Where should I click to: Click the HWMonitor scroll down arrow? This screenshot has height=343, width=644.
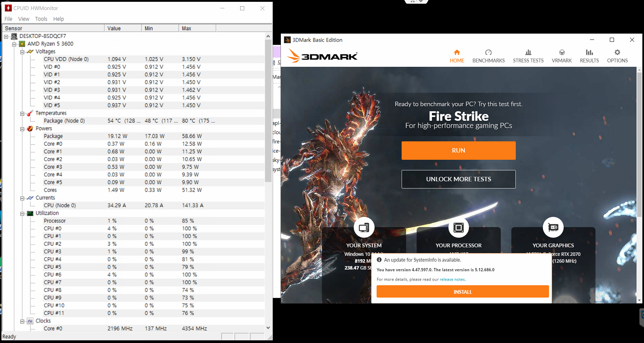pos(268,327)
